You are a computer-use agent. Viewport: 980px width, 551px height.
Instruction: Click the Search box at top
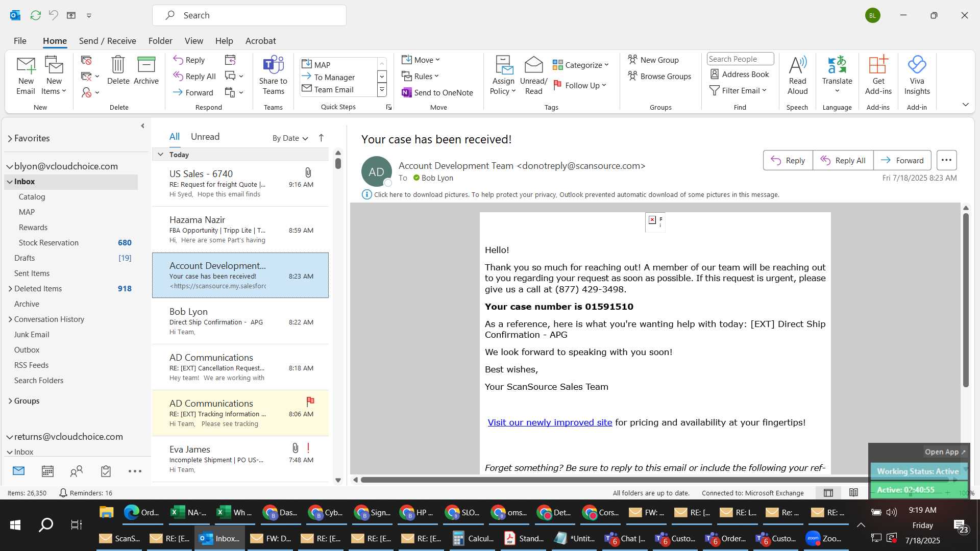tap(249, 15)
